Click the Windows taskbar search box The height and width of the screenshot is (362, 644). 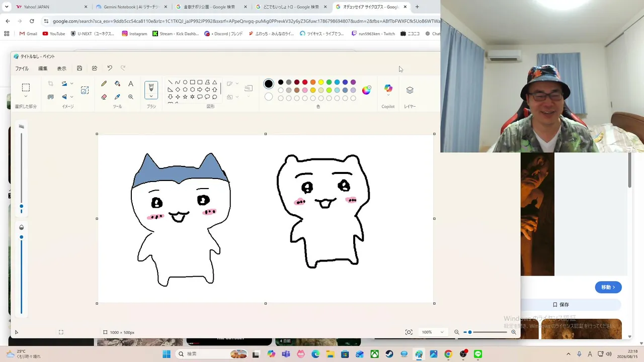tap(212, 354)
